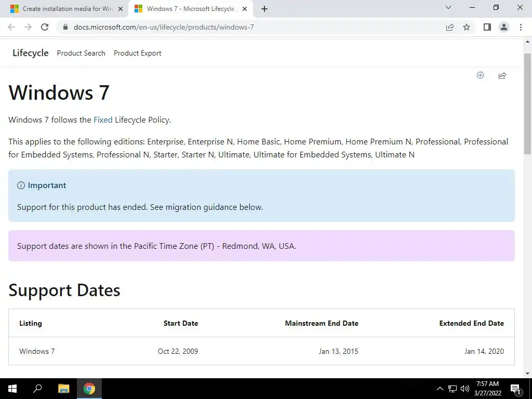Click the page share icon below the header
Screen dimensions: 532x399
click(x=502, y=75)
